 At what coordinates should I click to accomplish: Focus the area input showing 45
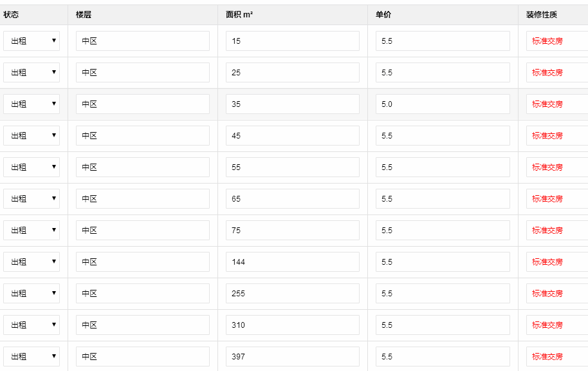pyautogui.click(x=292, y=135)
